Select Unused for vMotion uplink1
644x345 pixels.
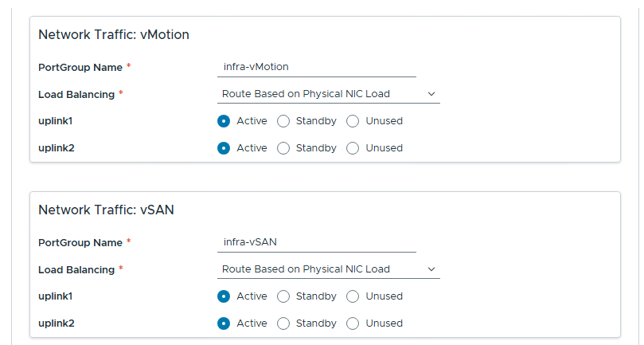353,121
